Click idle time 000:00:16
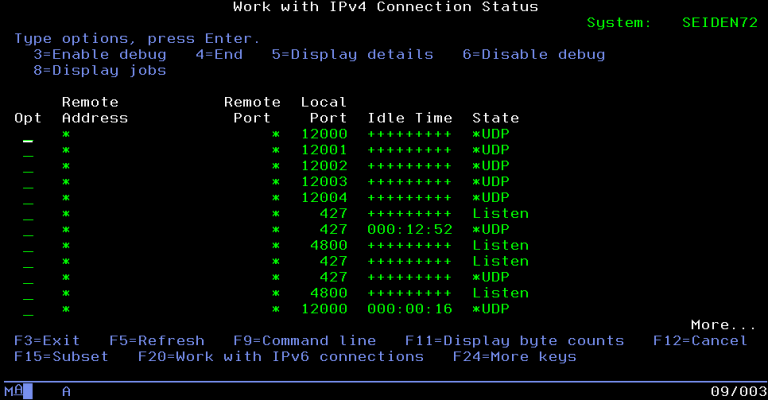The height and width of the screenshot is (400, 768). (410, 309)
